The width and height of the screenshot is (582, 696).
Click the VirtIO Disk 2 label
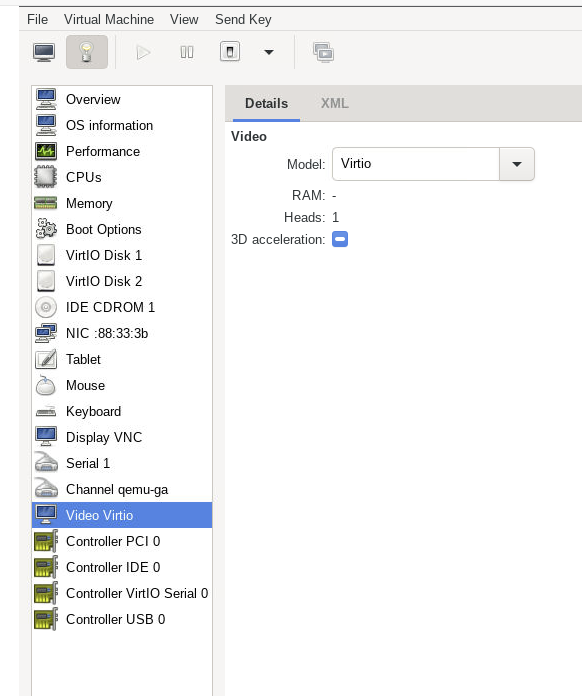pyautogui.click(x=104, y=281)
